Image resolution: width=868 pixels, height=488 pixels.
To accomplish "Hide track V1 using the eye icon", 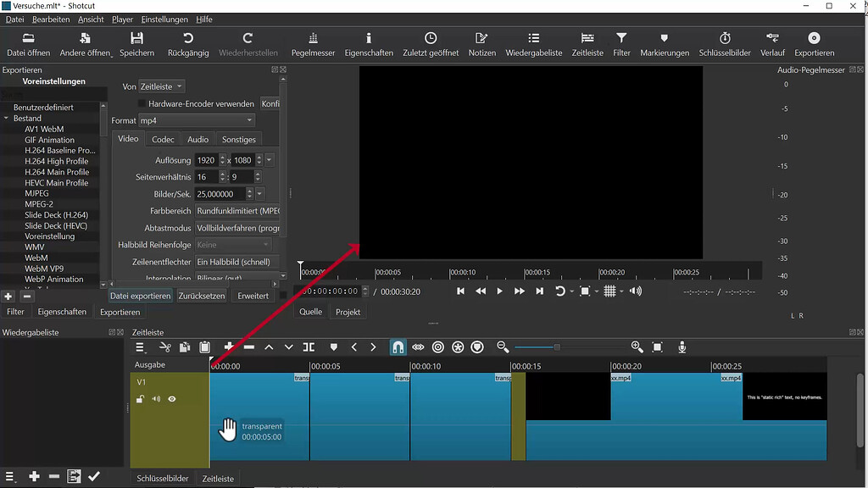I will (x=171, y=399).
